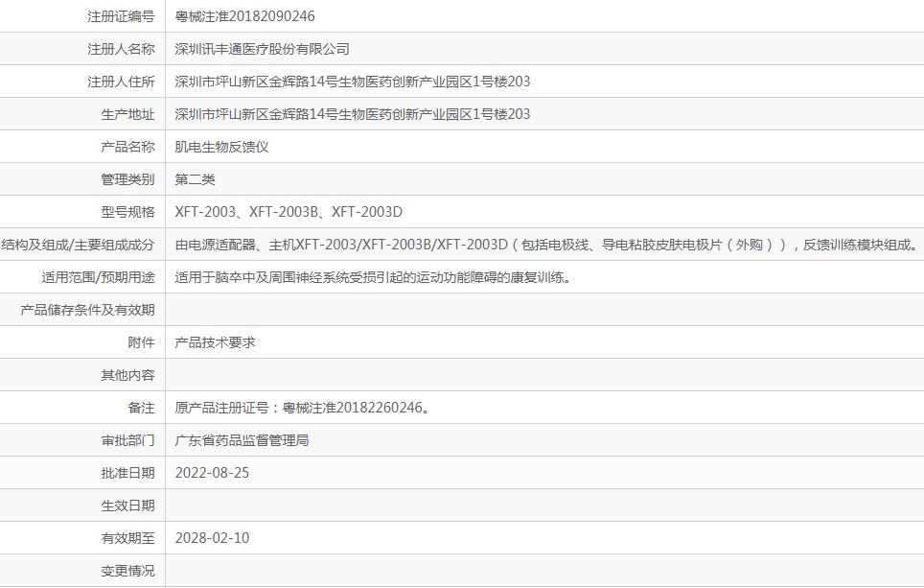The image size is (924, 588).
Task: Click the 产品储存条件及有效期 label
Action: (87, 310)
